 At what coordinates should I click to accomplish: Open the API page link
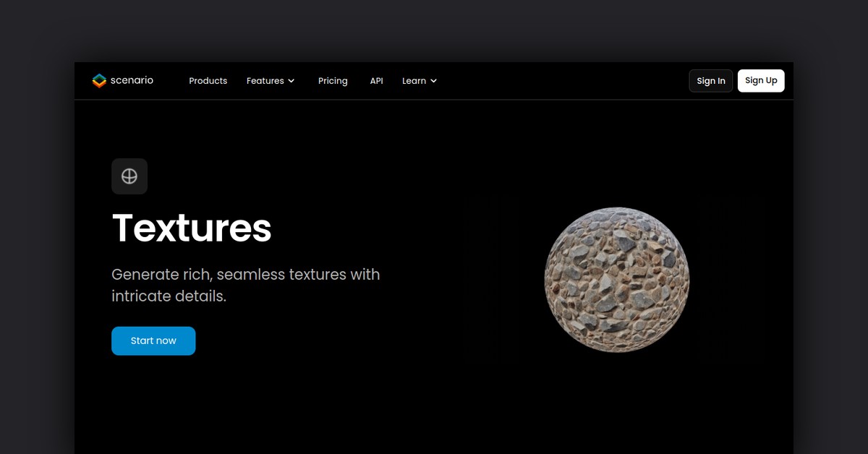(376, 80)
